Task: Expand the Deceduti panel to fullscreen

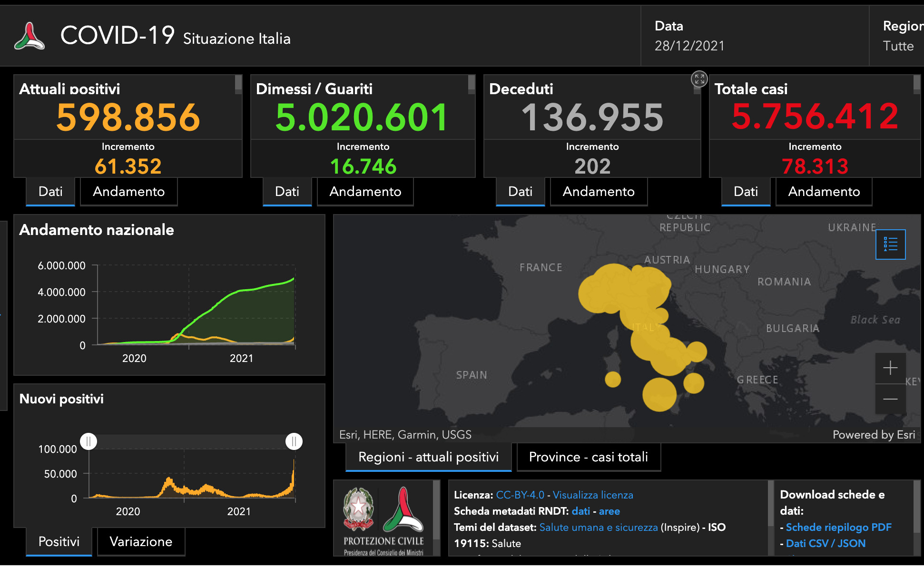Action: pos(699,79)
